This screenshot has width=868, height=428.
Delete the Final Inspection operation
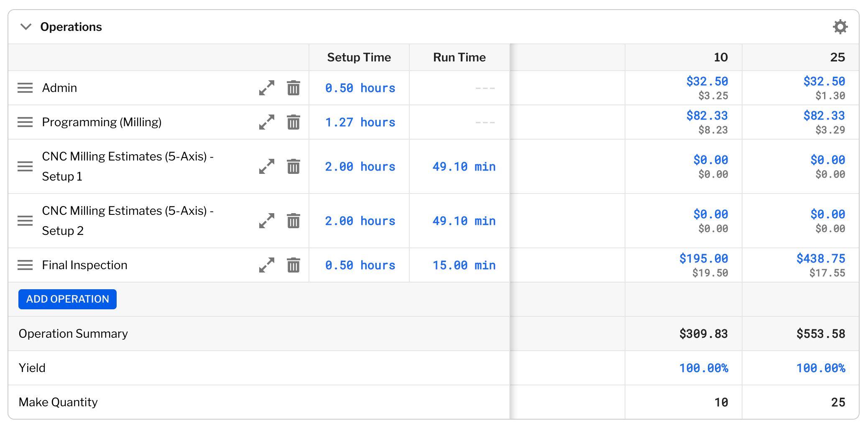pyautogui.click(x=294, y=265)
